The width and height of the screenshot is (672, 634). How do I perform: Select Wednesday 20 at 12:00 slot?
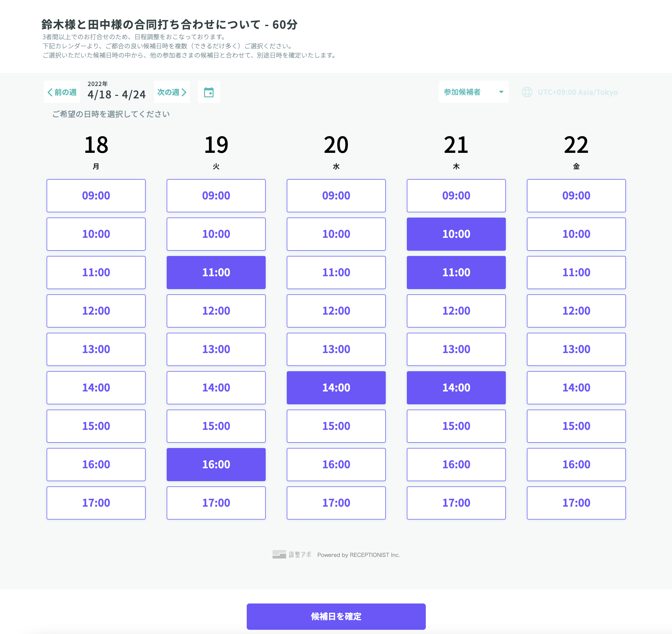[x=336, y=311]
